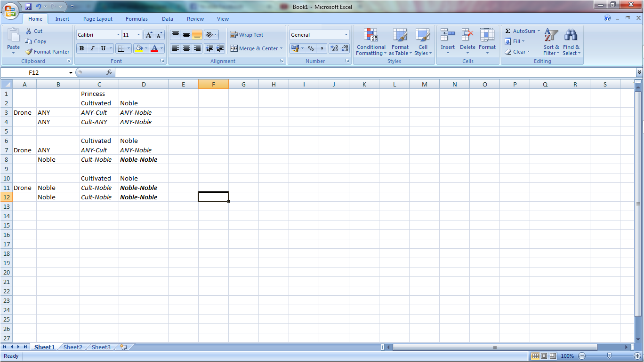Set Bottom Align vertical alignment
Screen dimensions: 644x362
(x=197, y=35)
